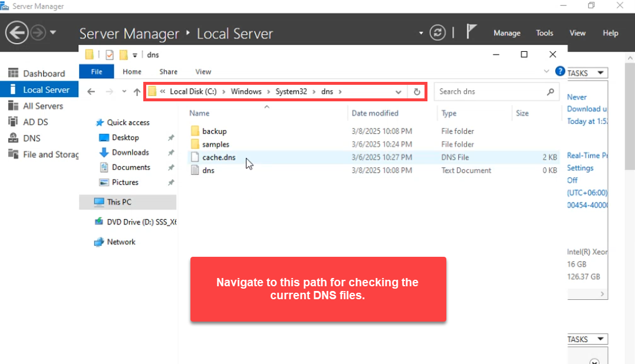The width and height of the screenshot is (635, 364).
Task: Click Explorer back navigation arrow
Action: point(91,92)
